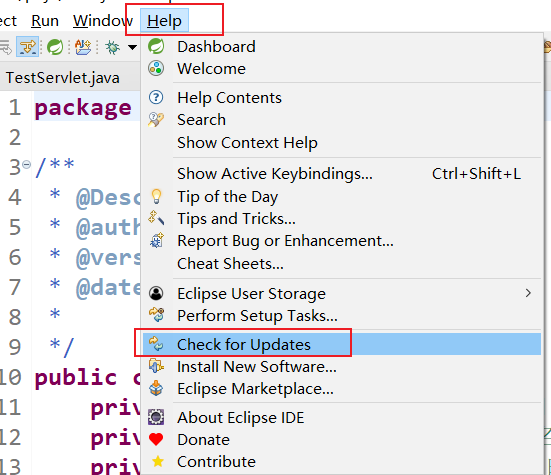
Task: Click the 'public' keyword on line 10
Action: point(75,378)
